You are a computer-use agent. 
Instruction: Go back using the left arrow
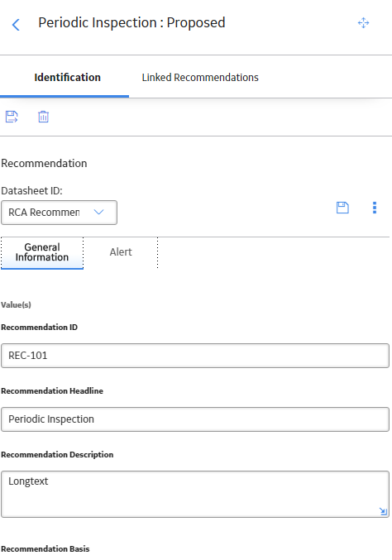[16, 25]
